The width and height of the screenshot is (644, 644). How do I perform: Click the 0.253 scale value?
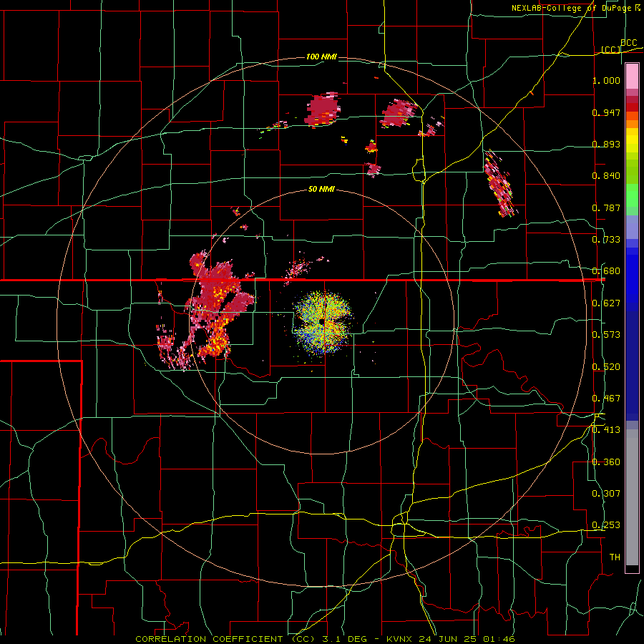pos(606,525)
